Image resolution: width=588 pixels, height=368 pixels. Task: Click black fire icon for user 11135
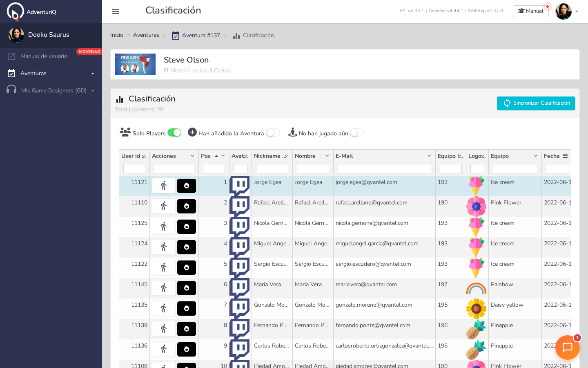pyautogui.click(x=187, y=308)
